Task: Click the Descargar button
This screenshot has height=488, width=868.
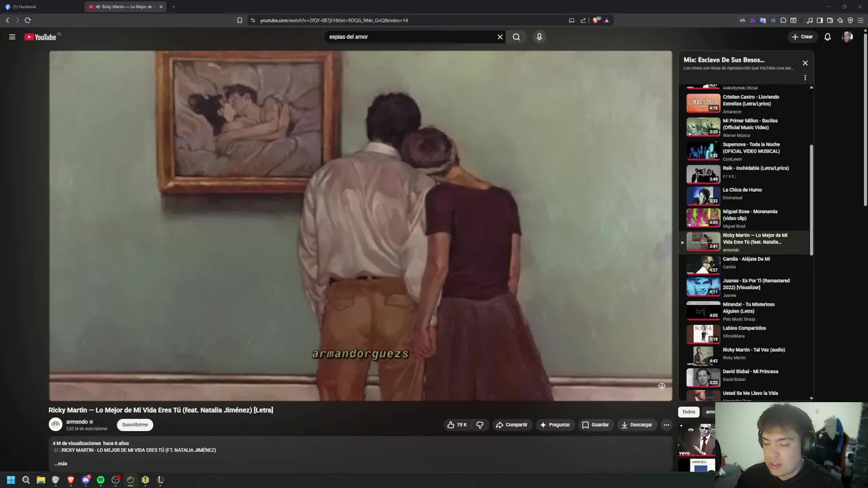Action: [637, 425]
